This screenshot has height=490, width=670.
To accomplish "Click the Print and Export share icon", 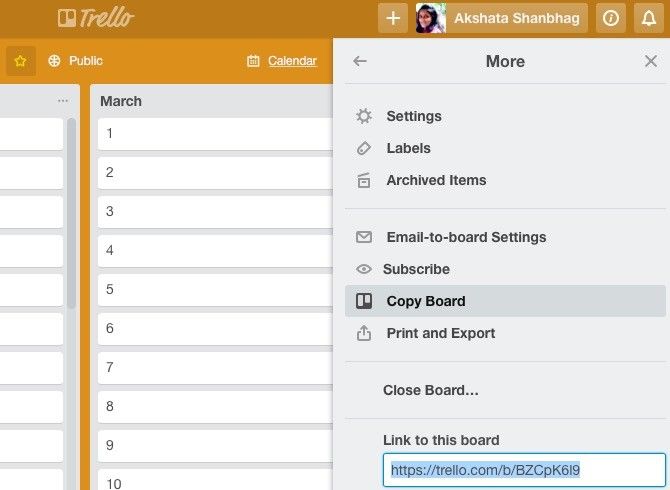I will tap(364, 333).
